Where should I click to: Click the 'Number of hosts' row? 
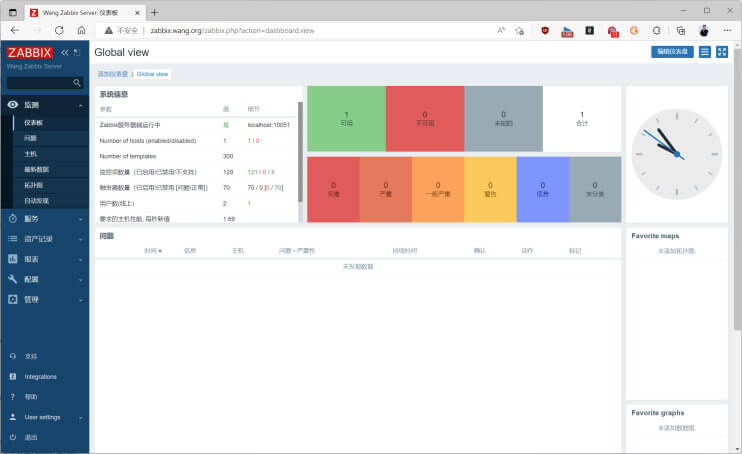click(x=196, y=141)
